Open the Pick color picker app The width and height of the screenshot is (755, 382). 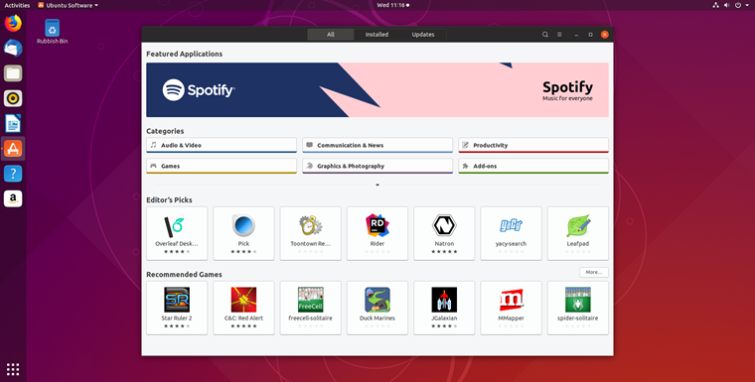coord(244,234)
